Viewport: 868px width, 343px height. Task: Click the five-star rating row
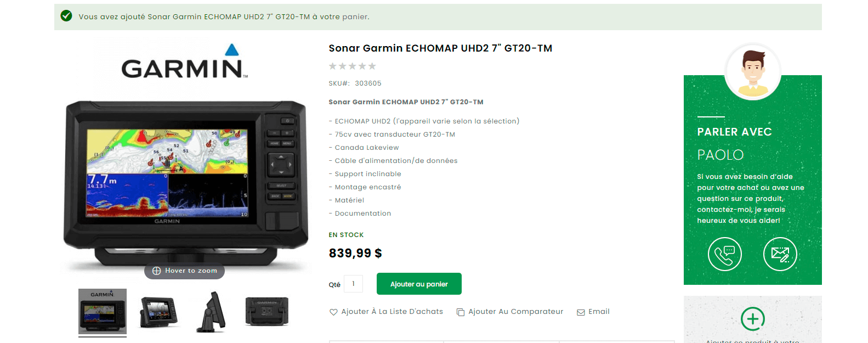[352, 66]
